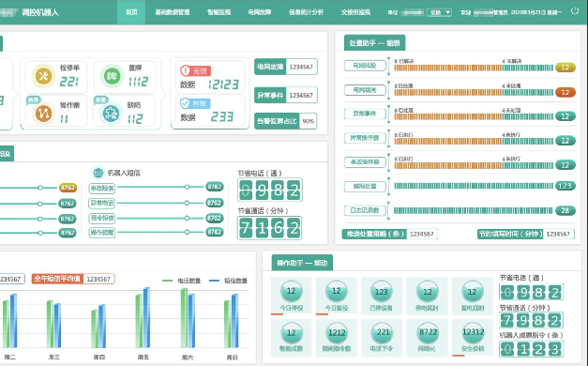The width and height of the screenshot is (588, 366).
Task: Select the 操作助手 panel tab
Action: 302,263
